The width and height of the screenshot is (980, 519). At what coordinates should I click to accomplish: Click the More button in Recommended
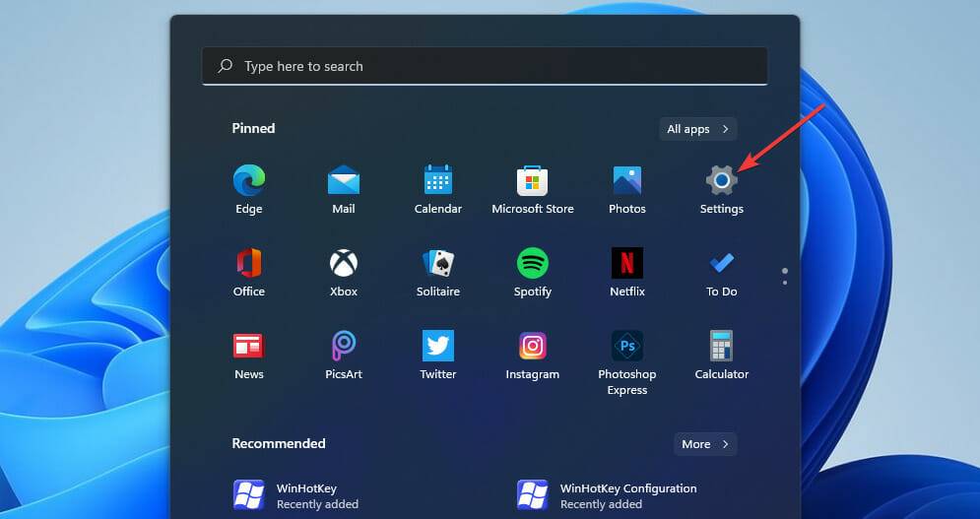coord(705,444)
